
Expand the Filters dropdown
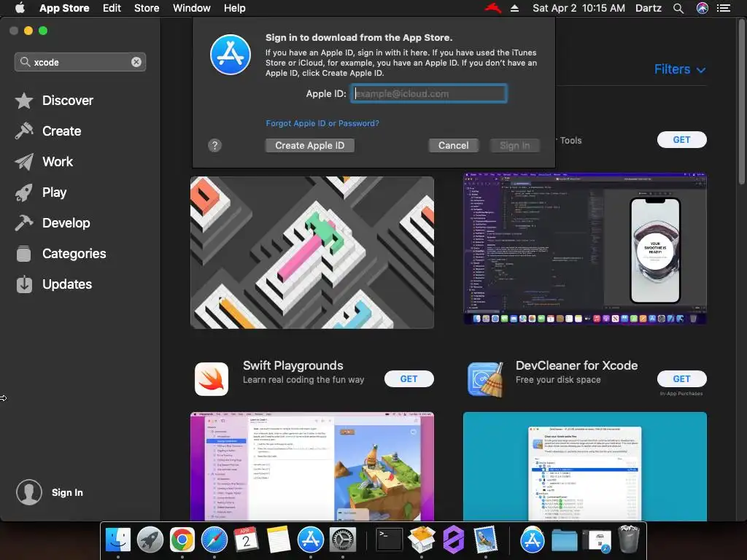[679, 69]
